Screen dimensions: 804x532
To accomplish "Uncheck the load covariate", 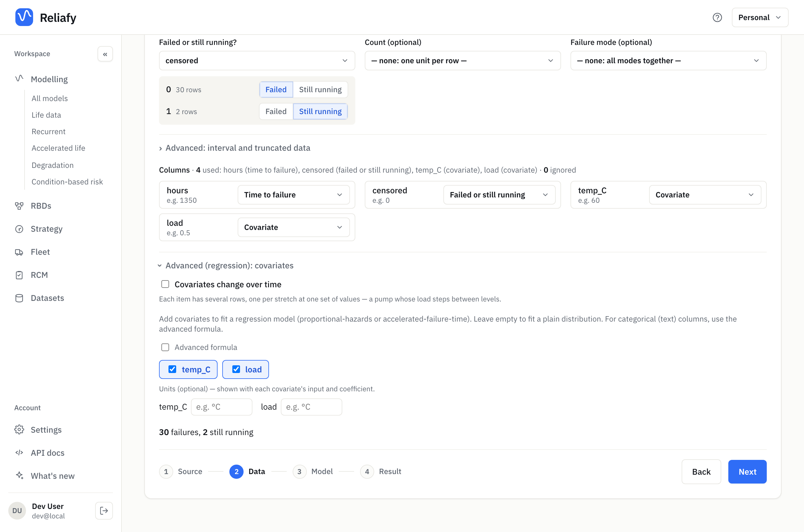I will coord(236,369).
